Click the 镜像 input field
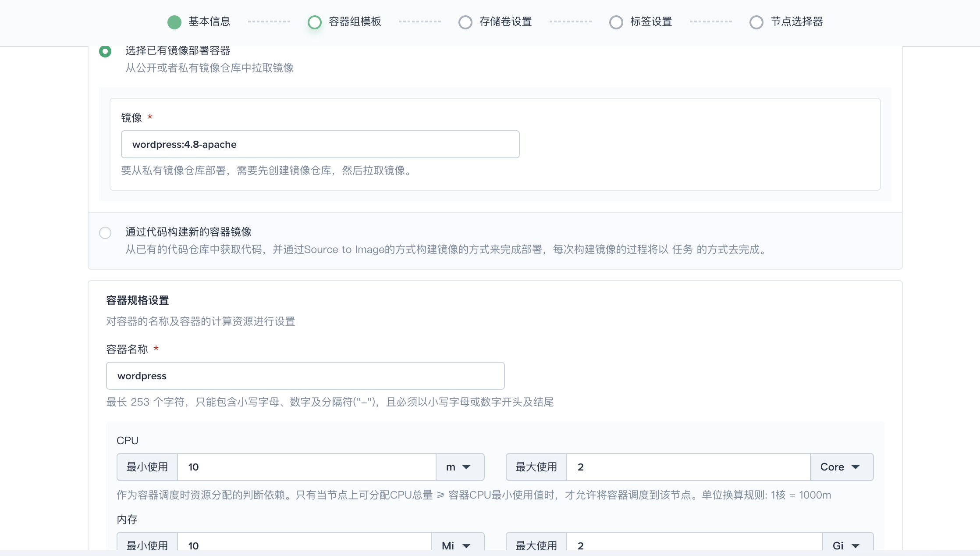 [320, 144]
